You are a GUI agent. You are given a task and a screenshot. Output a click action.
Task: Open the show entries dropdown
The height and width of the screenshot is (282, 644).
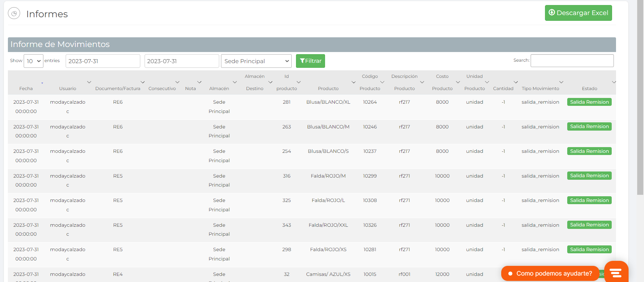coord(33,61)
